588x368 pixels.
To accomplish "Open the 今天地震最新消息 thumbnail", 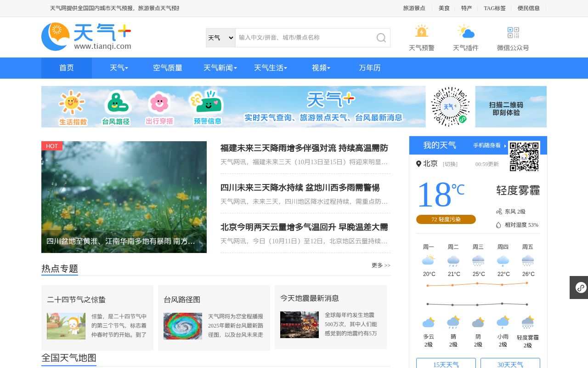I will pyautogui.click(x=300, y=325).
